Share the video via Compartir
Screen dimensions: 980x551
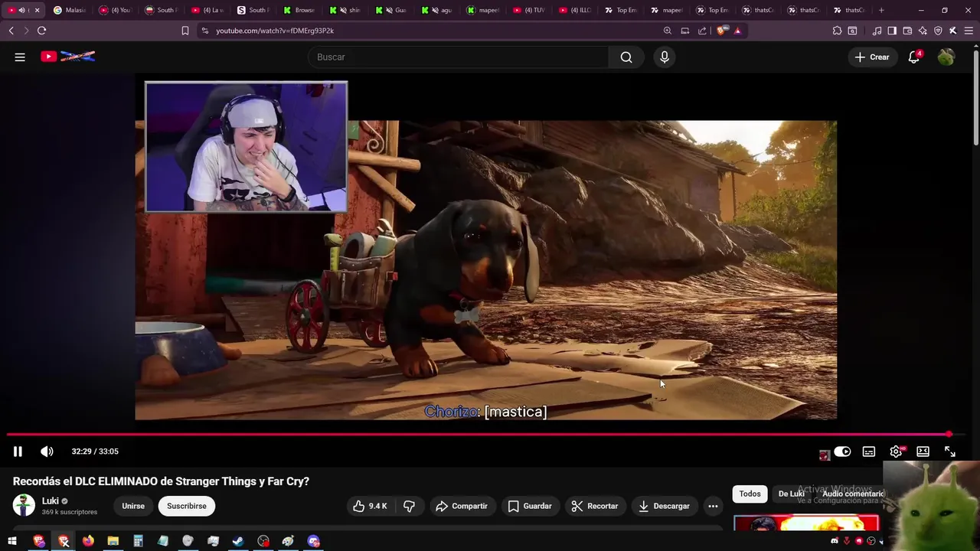point(462,506)
